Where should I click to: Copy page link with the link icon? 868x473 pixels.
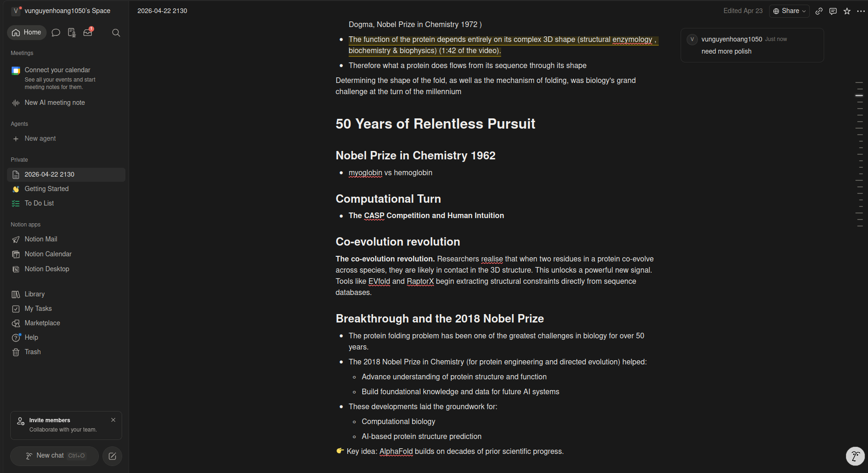pyautogui.click(x=819, y=11)
